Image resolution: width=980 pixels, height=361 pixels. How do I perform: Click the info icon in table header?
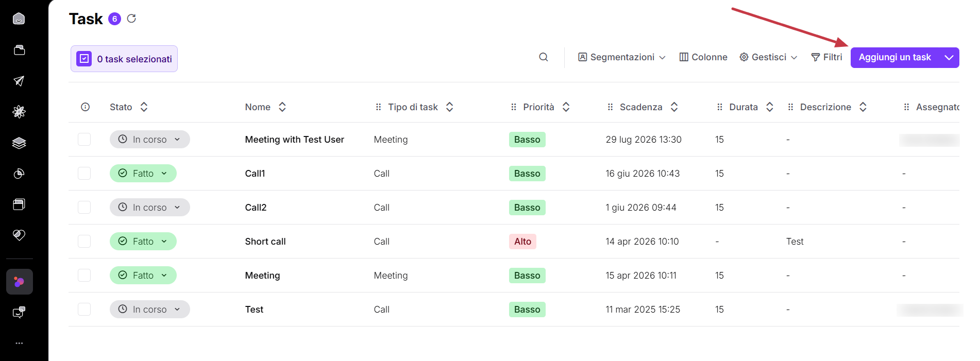(86, 107)
